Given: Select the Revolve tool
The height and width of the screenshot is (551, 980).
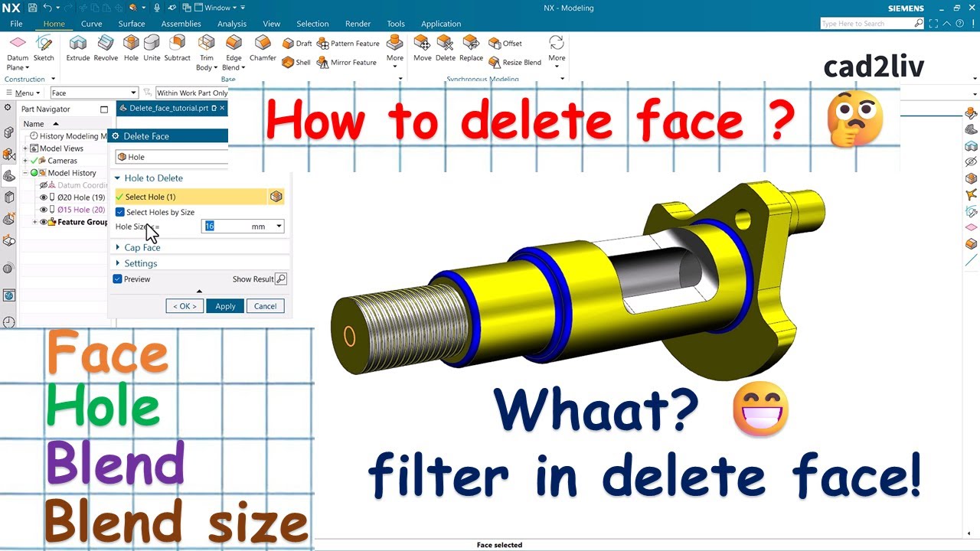Looking at the screenshot, I should [x=106, y=47].
